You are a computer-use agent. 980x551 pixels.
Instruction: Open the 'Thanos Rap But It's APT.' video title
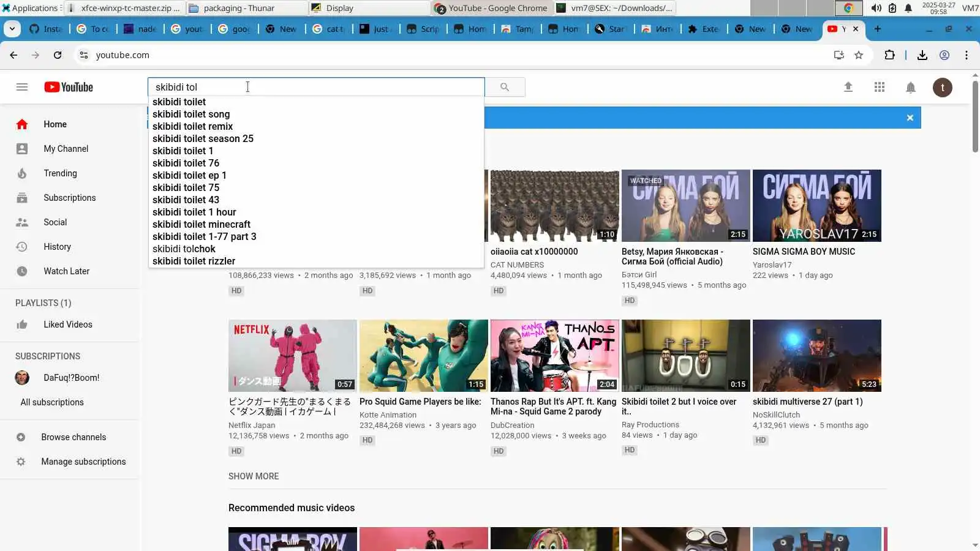(554, 407)
